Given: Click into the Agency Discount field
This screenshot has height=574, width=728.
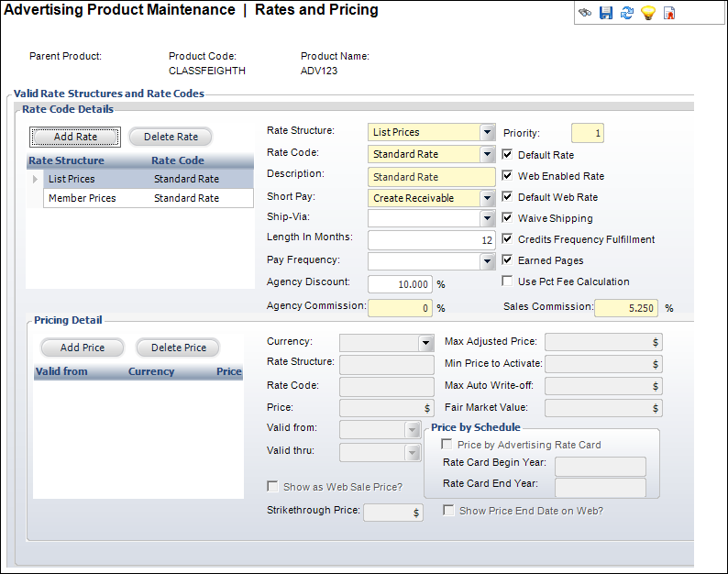Looking at the screenshot, I should [x=400, y=284].
